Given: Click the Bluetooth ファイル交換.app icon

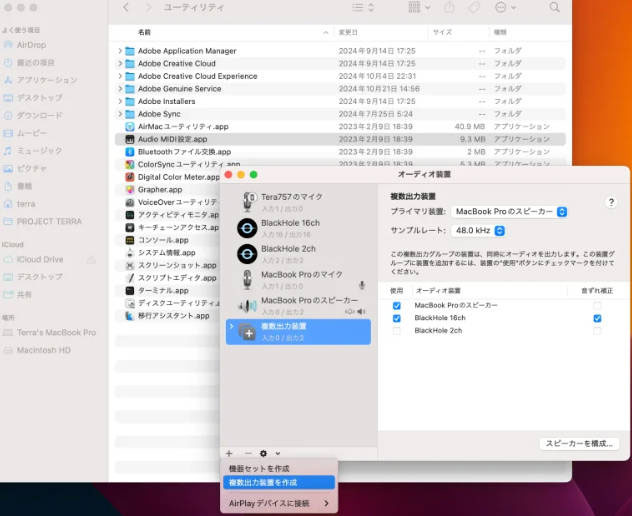Looking at the screenshot, I should tap(129, 152).
